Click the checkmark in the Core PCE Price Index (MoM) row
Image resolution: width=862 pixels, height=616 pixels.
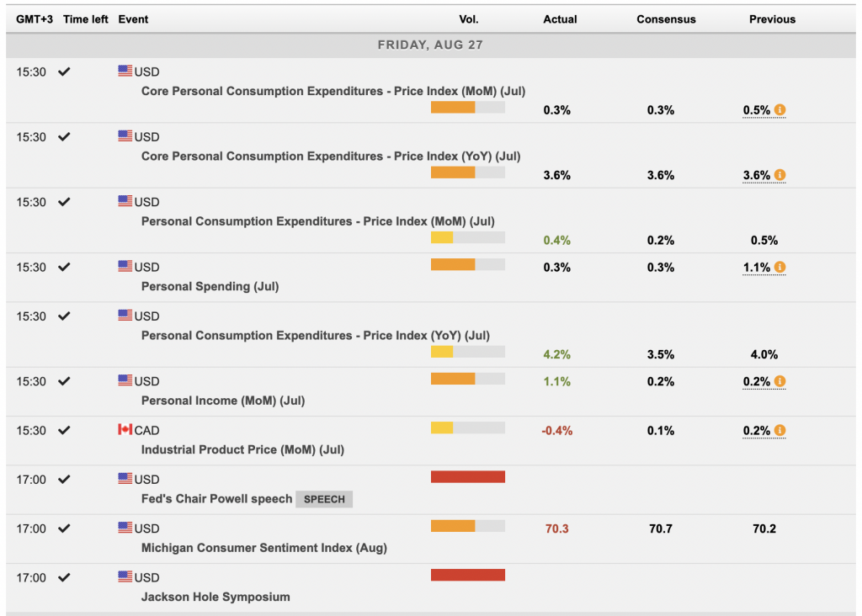pos(64,72)
